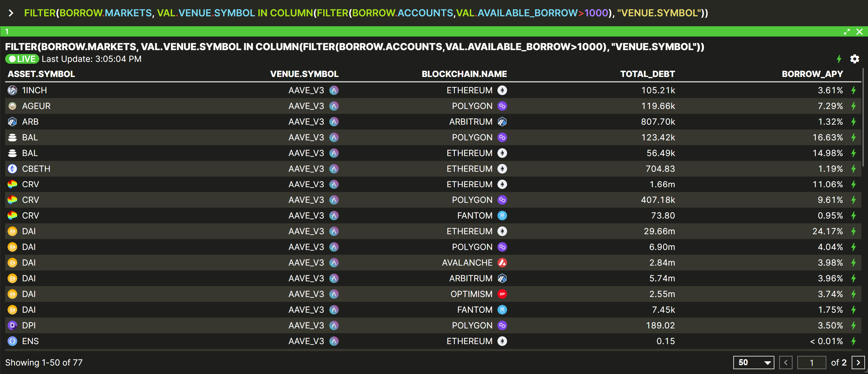Sort by the TOTAL_DEBT column header
This screenshot has height=374, width=868.
coord(647,74)
